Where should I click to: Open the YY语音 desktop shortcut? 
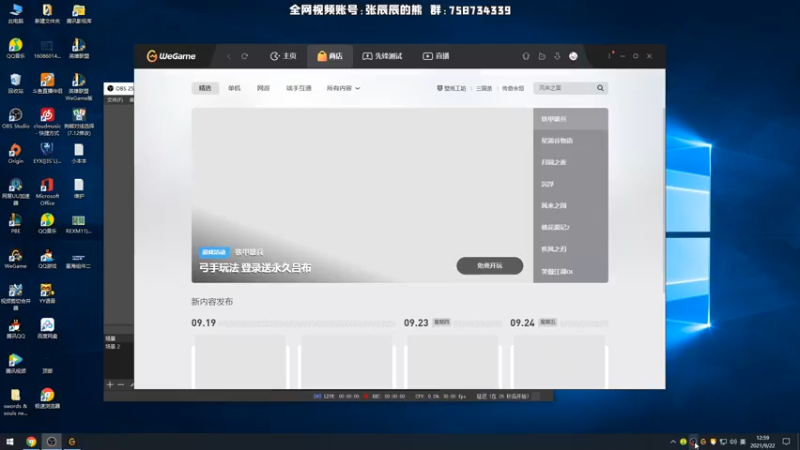tap(47, 294)
